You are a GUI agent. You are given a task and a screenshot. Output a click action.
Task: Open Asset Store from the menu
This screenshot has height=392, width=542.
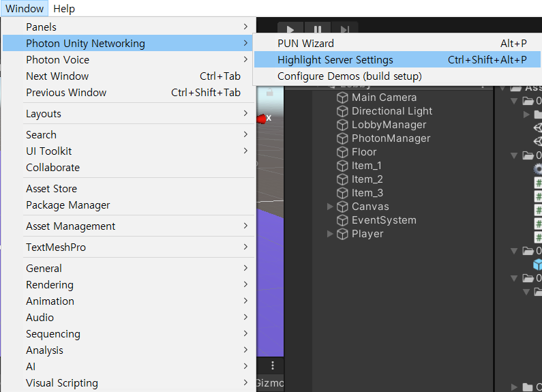coord(129,189)
